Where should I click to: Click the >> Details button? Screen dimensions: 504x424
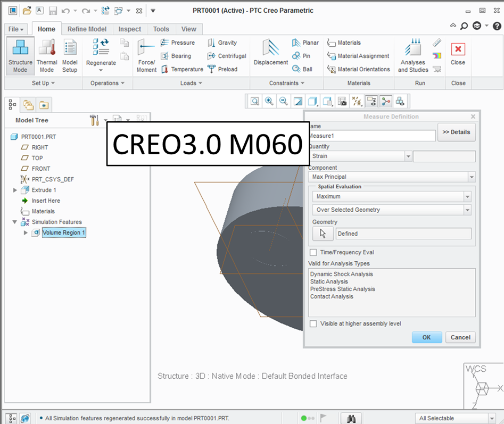(x=456, y=132)
